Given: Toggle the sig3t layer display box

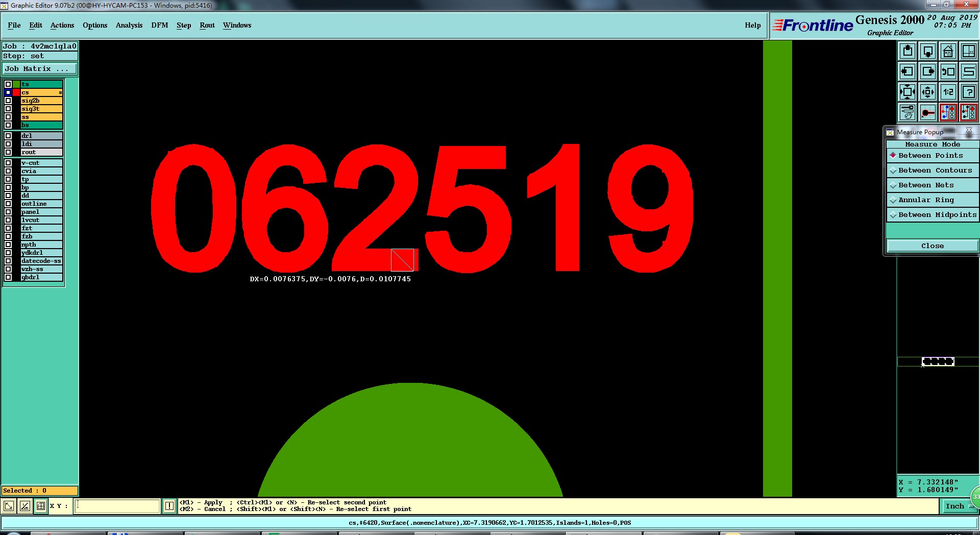Looking at the screenshot, I should pyautogui.click(x=8, y=109).
